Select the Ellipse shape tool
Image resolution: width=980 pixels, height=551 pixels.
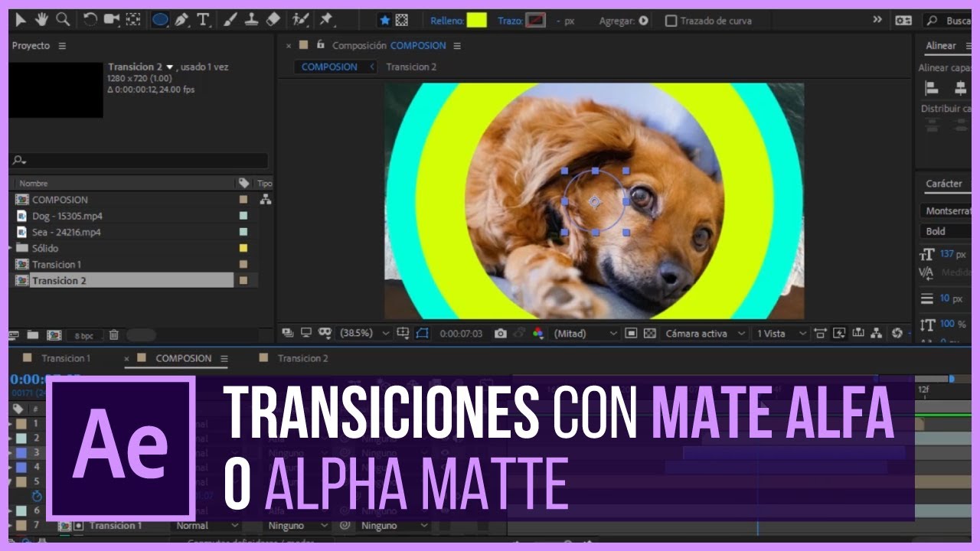tap(160, 20)
